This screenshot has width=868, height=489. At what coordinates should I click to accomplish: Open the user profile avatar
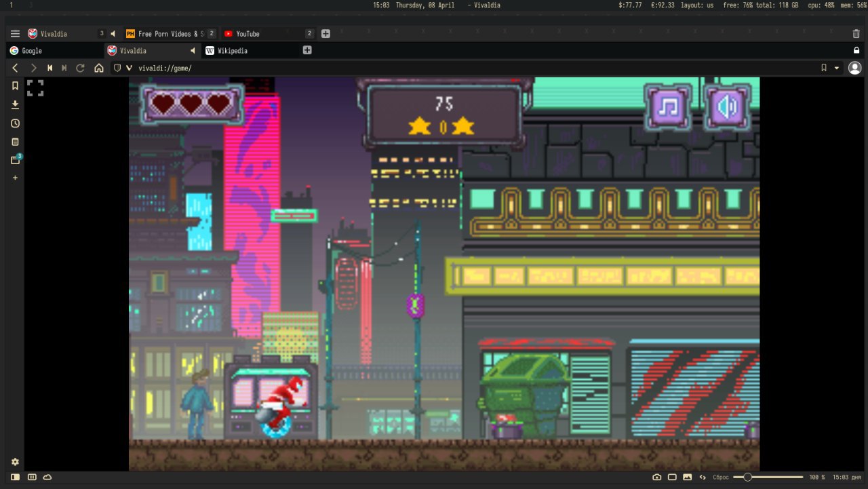854,68
